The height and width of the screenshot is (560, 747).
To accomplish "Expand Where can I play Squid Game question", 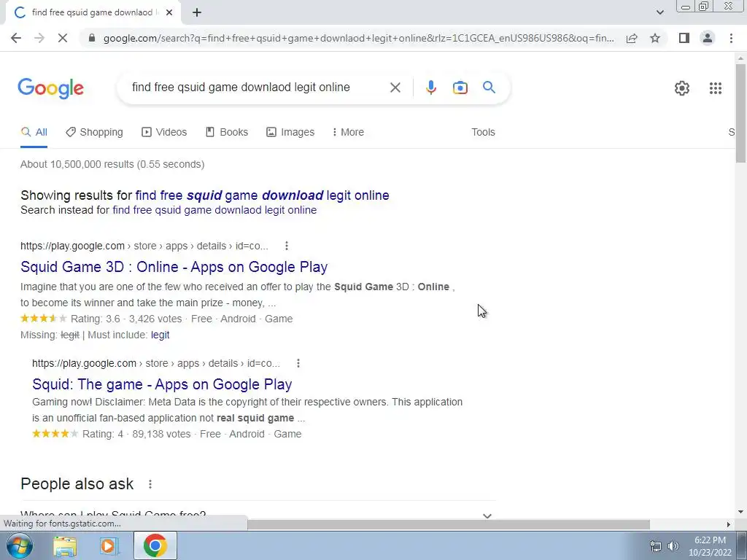I will (x=258, y=515).
